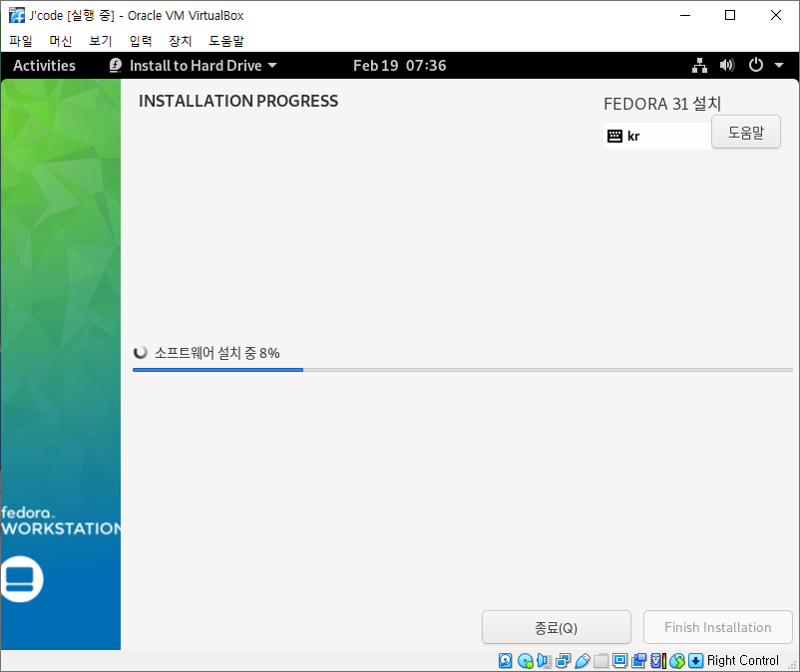The width and height of the screenshot is (800, 672).
Task: Click the recording icon in VirtualBox status bar
Action: (638, 661)
